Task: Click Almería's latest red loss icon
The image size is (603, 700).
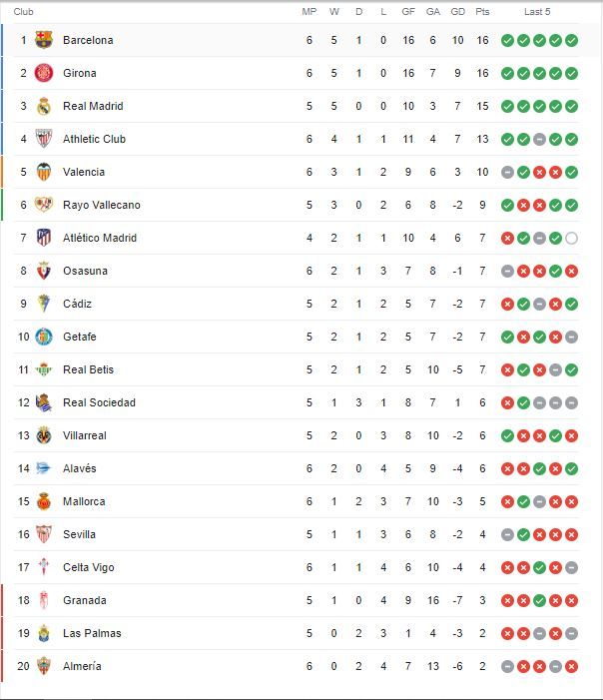Action: coord(571,666)
